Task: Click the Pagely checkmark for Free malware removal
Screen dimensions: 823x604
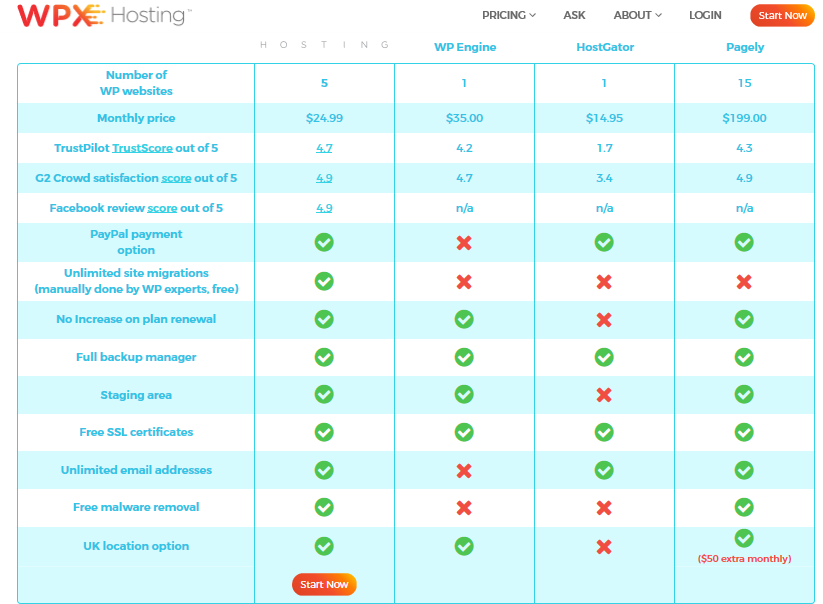Action: [744, 507]
